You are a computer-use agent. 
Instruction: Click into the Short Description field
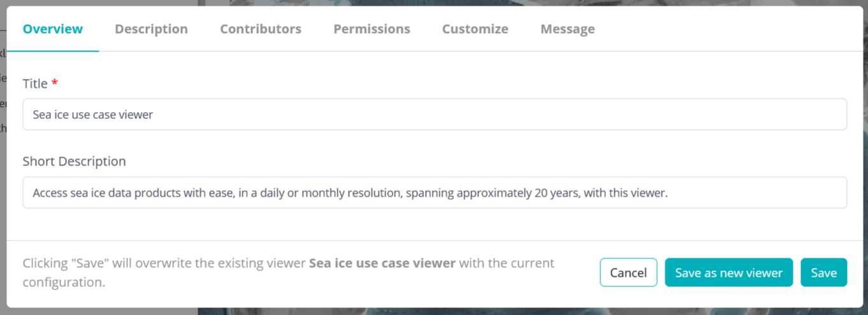(x=435, y=193)
